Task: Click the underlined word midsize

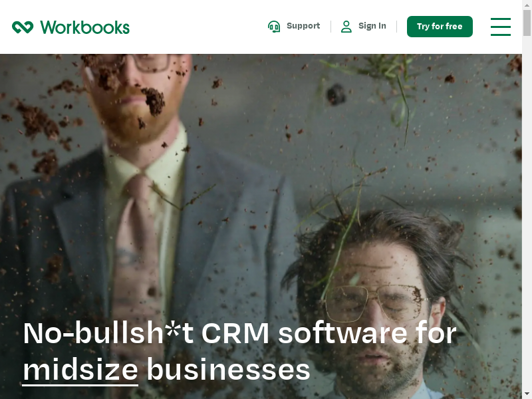Action: pos(80,370)
